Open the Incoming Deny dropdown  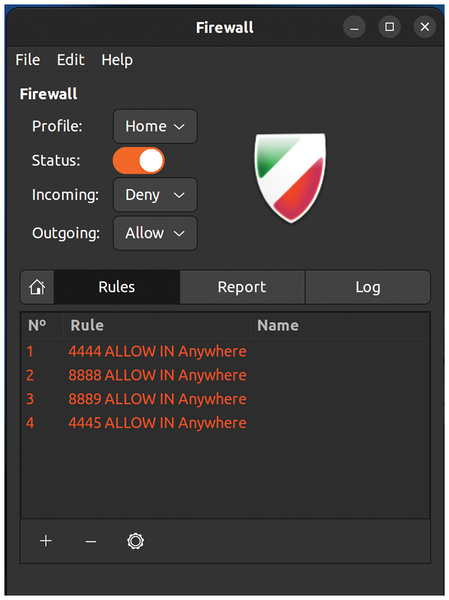(x=155, y=195)
